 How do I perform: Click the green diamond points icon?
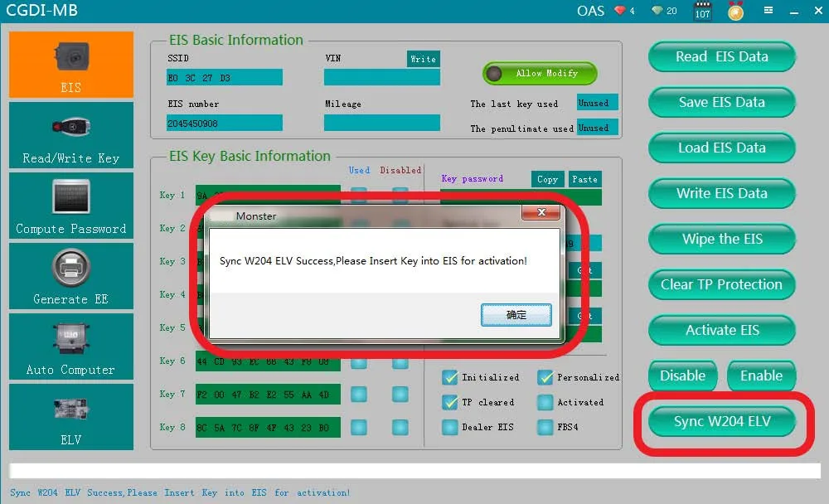pos(657,11)
